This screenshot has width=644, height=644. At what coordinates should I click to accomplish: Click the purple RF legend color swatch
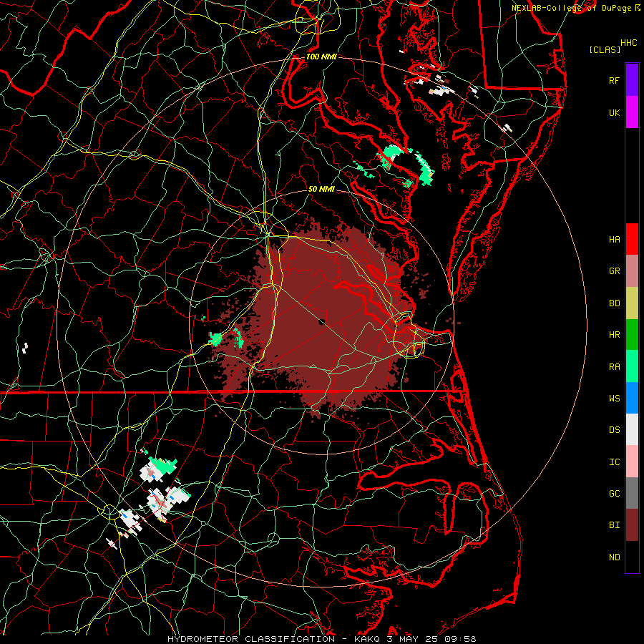(632, 80)
